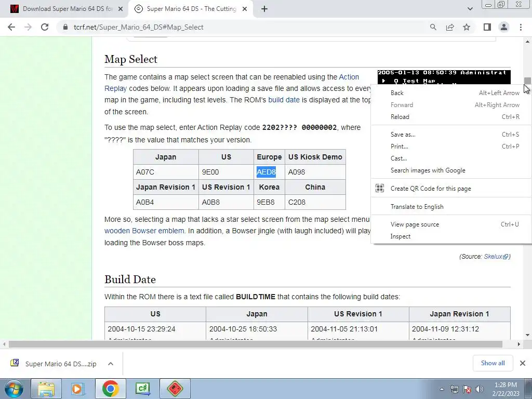Open a new tab with the plus button

pyautogui.click(x=264, y=9)
